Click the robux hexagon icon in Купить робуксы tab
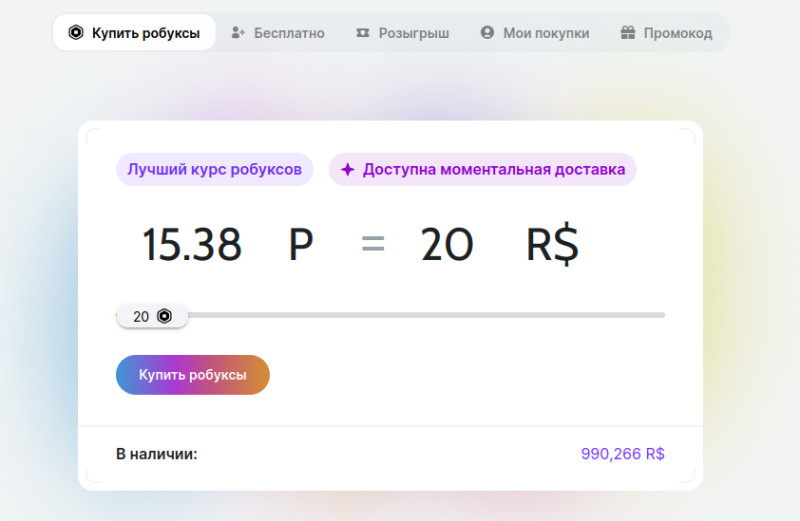Screen dimensions: 800x521 point(76,33)
